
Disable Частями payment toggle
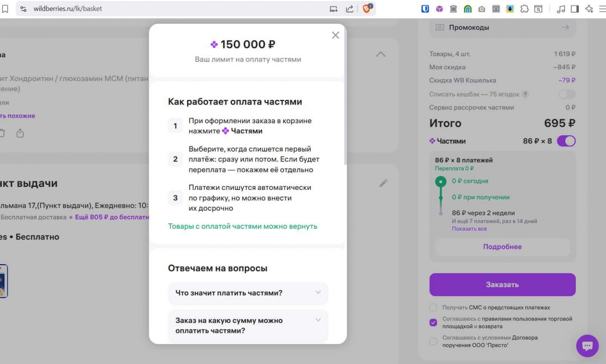(566, 141)
